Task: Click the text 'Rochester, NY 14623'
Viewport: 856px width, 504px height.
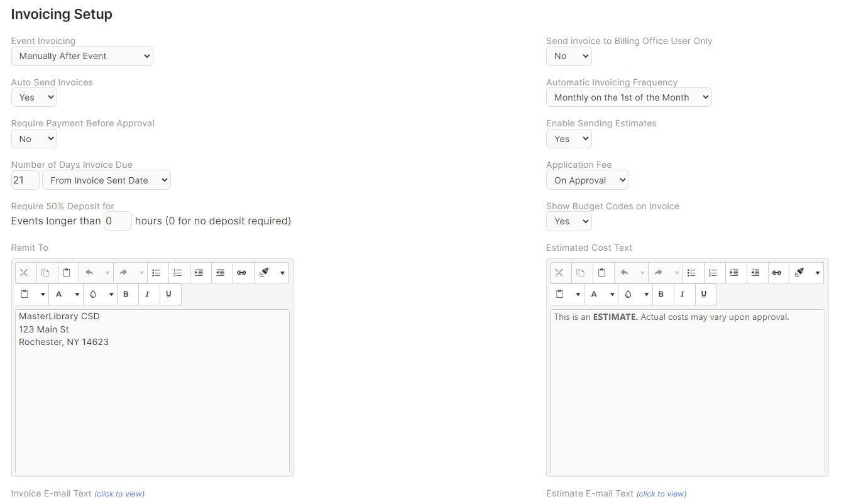Action: click(63, 342)
